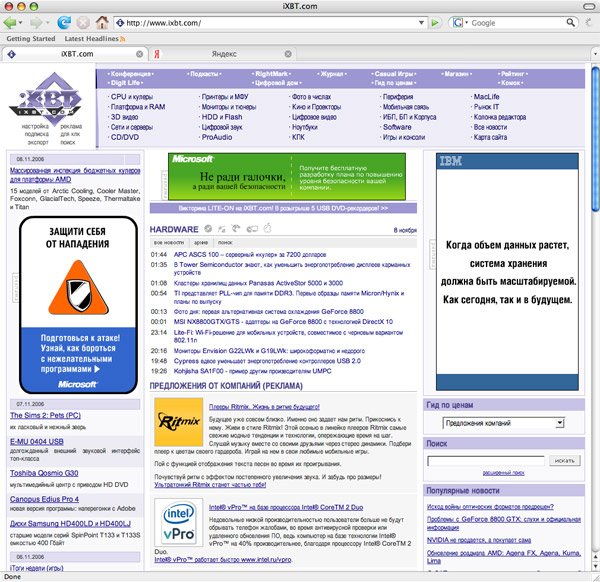The height and width of the screenshot is (582, 600).
Task: Go to the Home page icon
Action: [x=102, y=23]
